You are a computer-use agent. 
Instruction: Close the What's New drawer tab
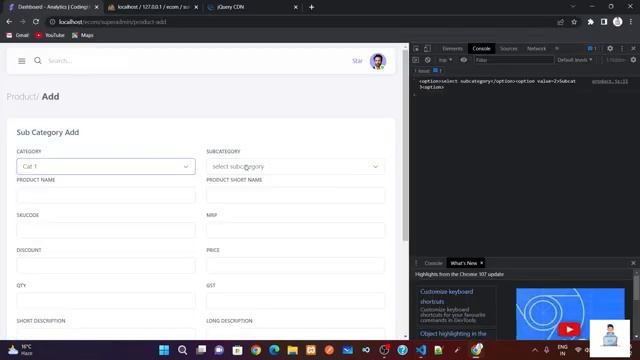[482, 263]
